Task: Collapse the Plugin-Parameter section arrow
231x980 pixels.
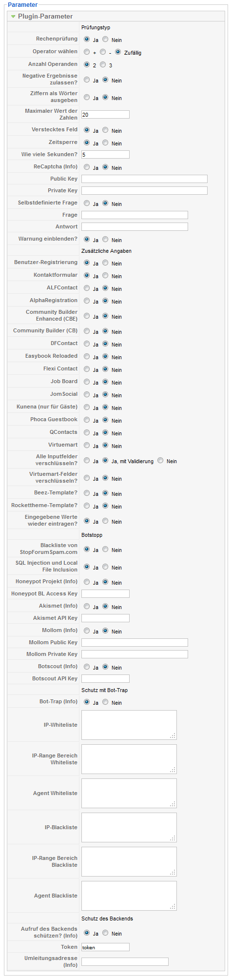Action: 13,17
